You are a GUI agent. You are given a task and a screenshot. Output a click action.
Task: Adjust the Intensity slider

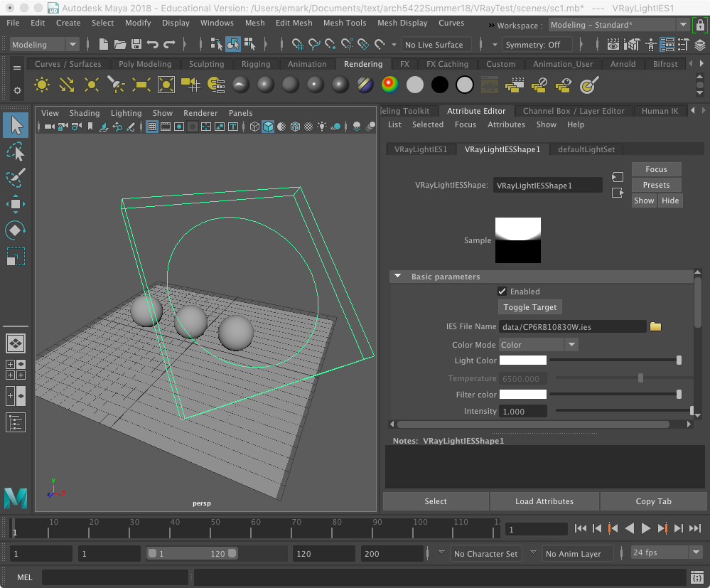click(x=624, y=411)
